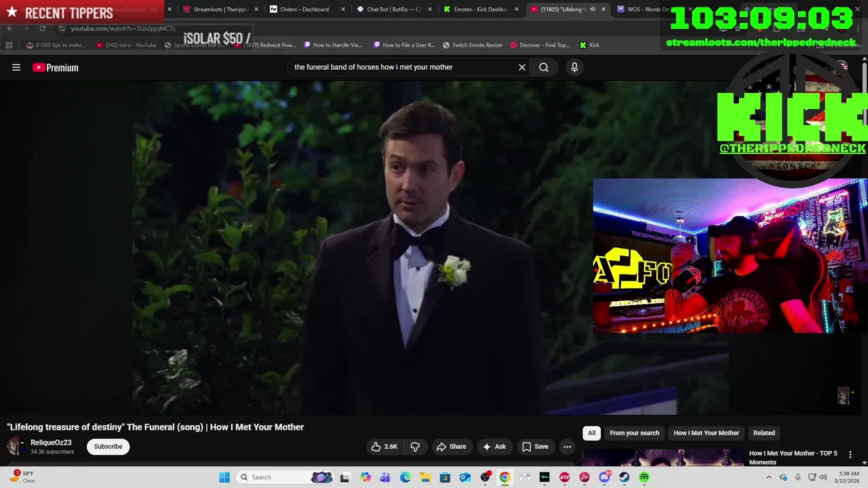Screen dimensions: 868x488
Task: Open the Chrome apps grid icon
Action: 9,45
